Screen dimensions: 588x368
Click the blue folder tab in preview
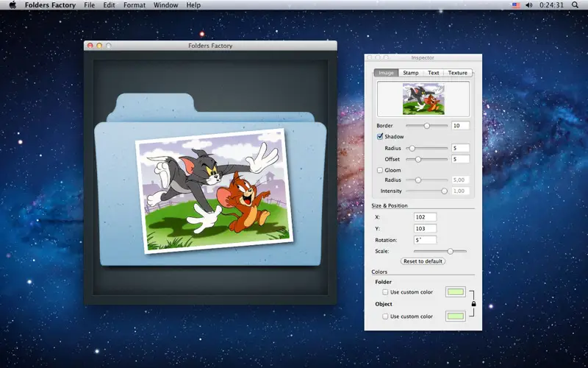click(156, 102)
